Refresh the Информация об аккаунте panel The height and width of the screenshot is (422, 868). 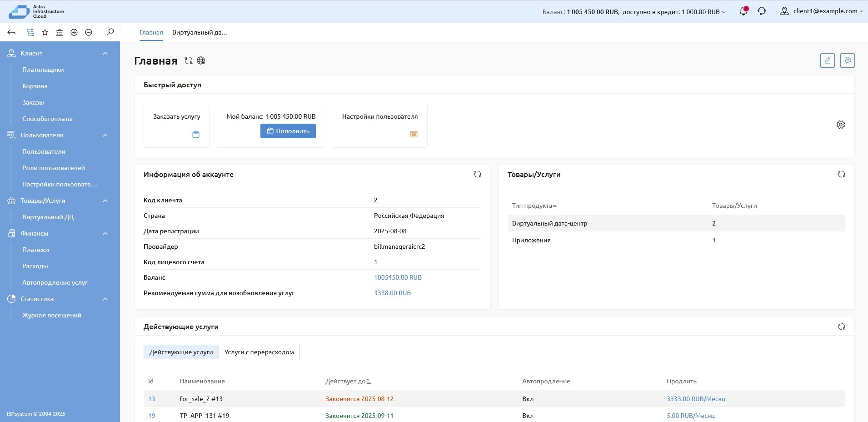(478, 174)
